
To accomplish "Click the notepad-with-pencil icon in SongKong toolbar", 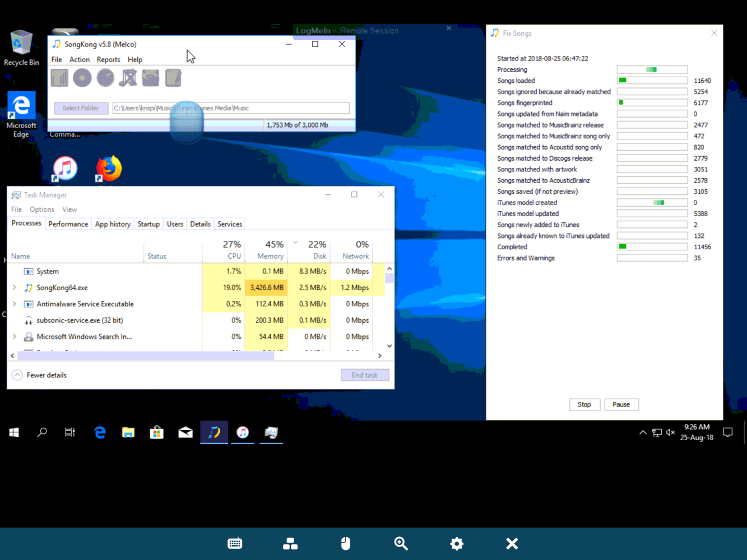I will tap(173, 78).
